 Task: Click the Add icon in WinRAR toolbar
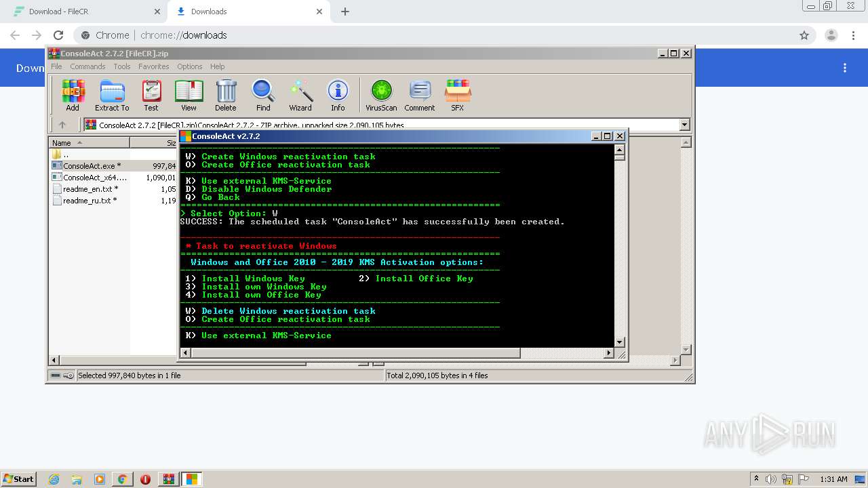click(73, 96)
